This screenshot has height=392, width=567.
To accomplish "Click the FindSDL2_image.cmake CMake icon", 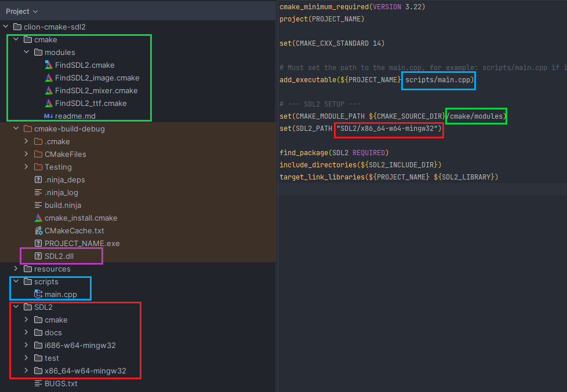I will (49, 78).
